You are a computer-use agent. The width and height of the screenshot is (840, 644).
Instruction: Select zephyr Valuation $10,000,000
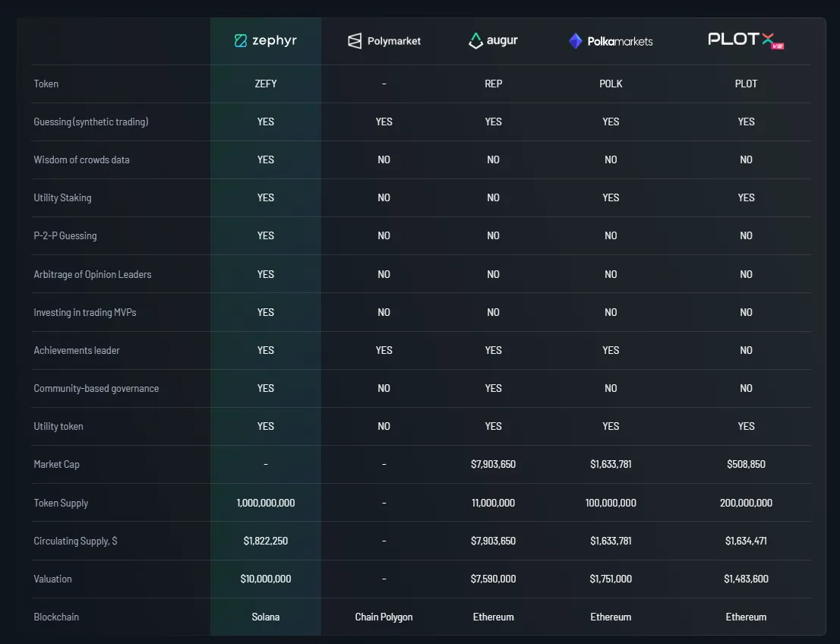pos(266,579)
